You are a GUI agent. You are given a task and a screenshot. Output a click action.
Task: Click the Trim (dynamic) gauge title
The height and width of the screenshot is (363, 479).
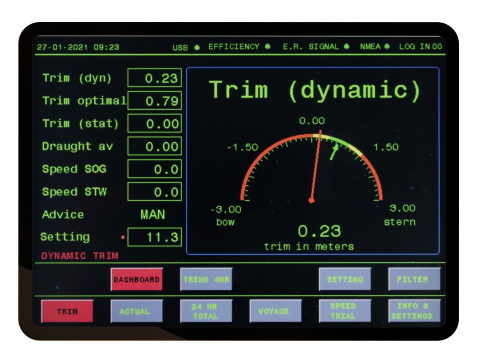pyautogui.click(x=315, y=91)
